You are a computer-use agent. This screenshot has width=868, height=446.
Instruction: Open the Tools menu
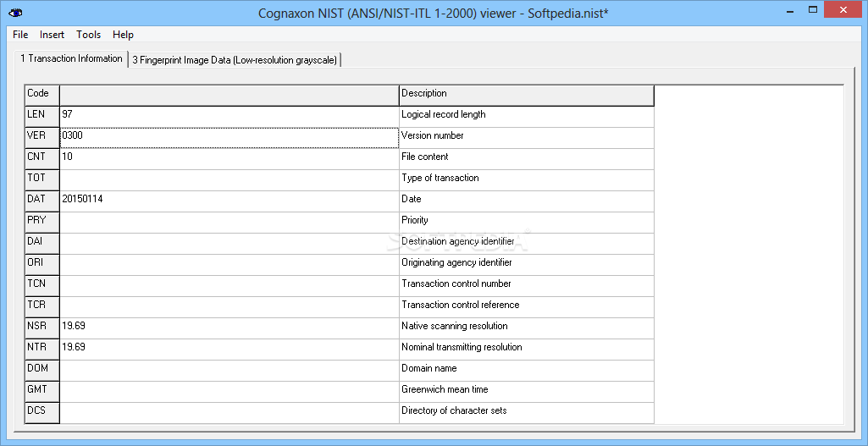(x=89, y=35)
